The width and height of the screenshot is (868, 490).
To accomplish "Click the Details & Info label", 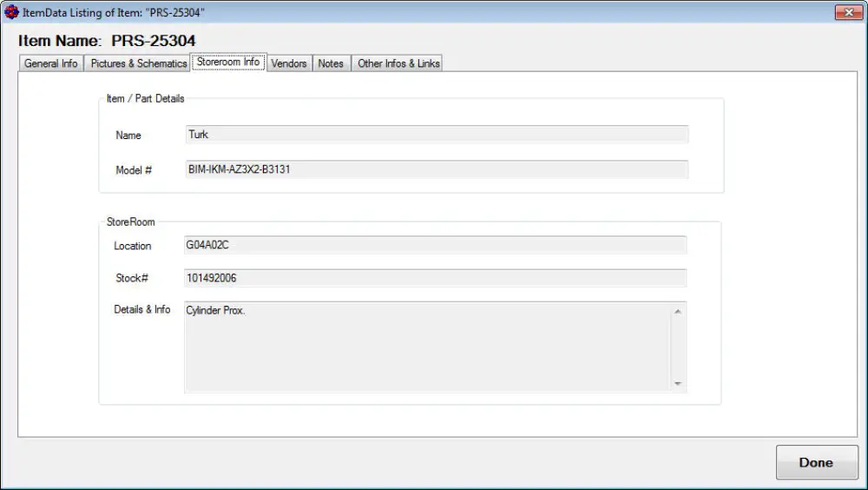I will 141,309.
